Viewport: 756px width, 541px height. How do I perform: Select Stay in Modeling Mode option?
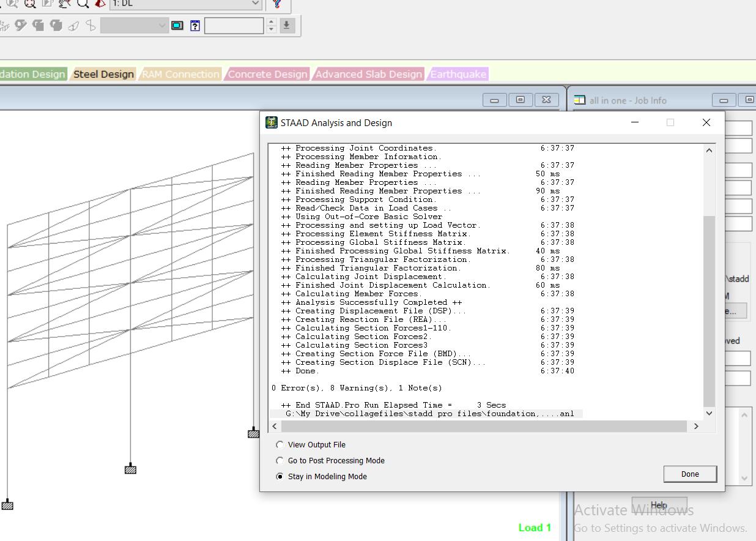tap(322, 477)
